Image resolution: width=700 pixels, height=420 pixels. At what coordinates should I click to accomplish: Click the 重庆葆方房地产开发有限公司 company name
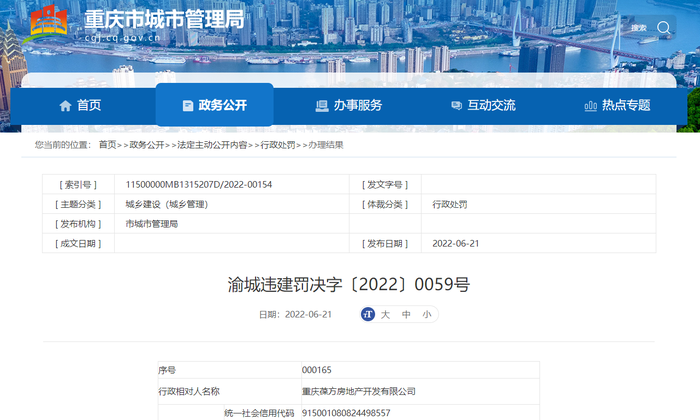(358, 391)
